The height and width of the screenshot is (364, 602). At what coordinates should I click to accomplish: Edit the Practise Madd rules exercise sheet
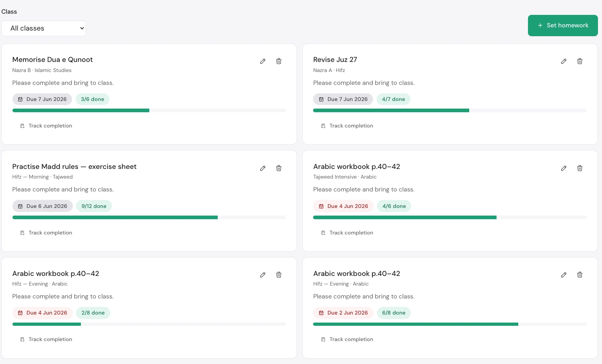263,168
